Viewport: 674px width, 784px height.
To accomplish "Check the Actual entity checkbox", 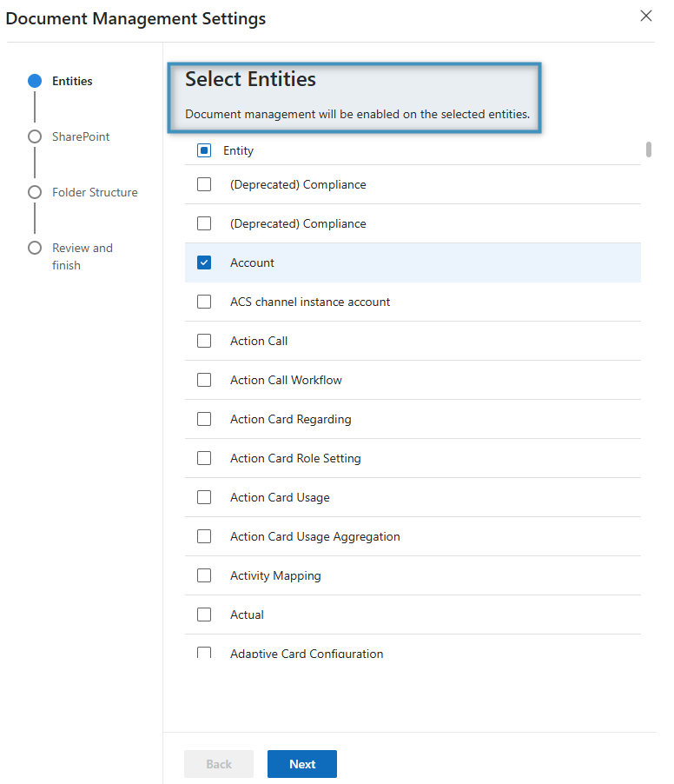I will (204, 615).
